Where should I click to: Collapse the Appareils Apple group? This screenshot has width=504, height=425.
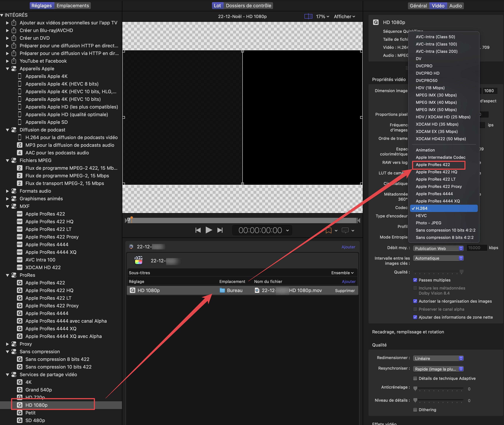(x=7, y=69)
